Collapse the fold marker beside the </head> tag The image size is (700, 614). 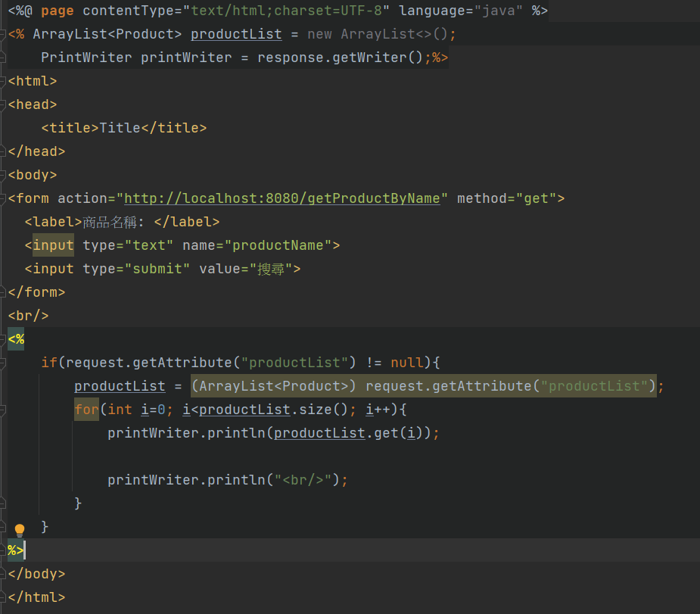2,151
